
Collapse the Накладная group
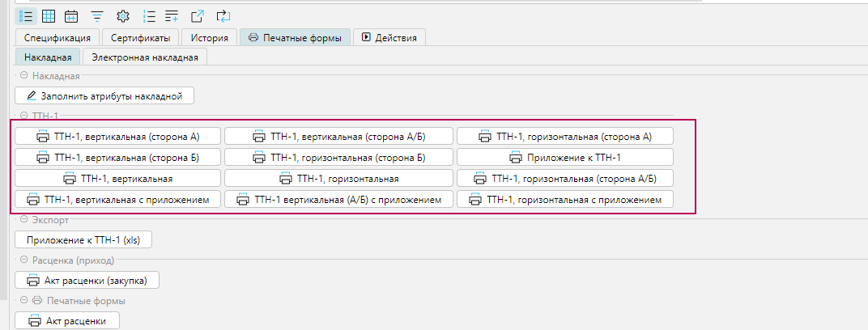(x=23, y=76)
